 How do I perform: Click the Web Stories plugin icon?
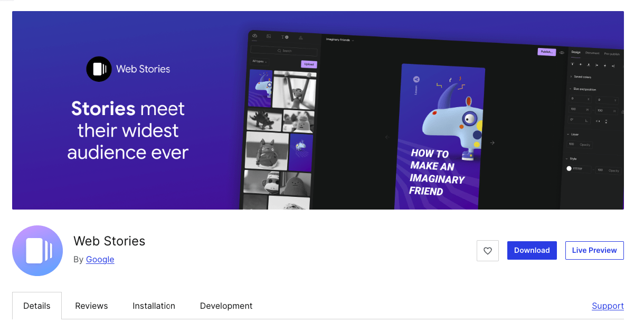(x=37, y=251)
